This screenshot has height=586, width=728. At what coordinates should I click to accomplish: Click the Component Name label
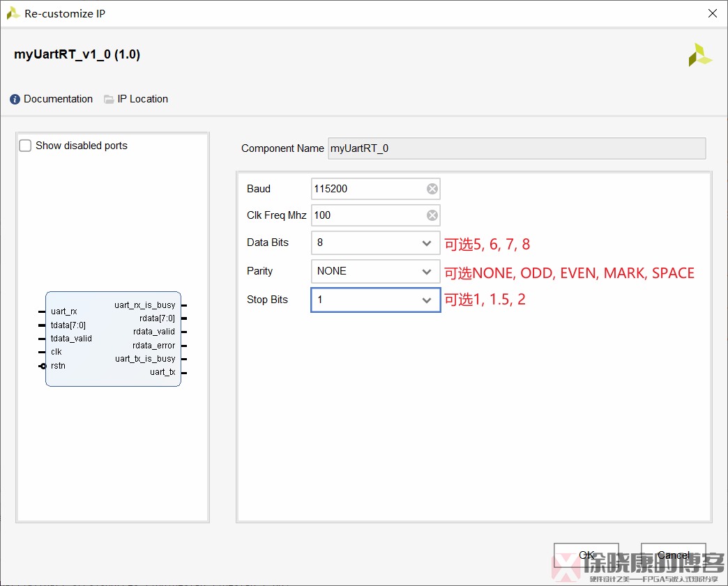tap(282, 148)
